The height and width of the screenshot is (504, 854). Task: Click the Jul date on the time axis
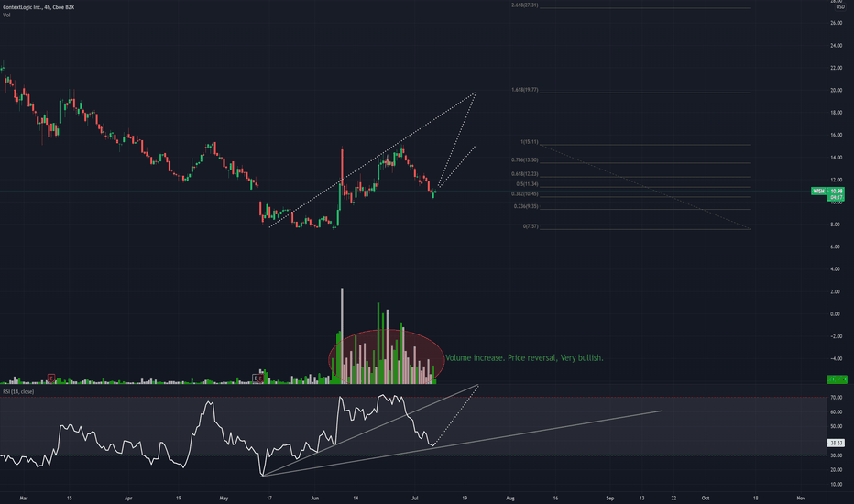pos(414,498)
